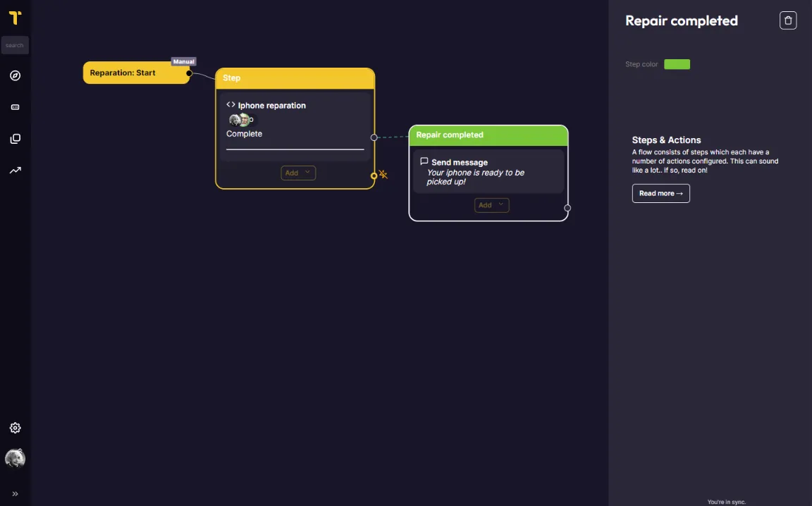Click the Manual trigger badge
Viewport: 812px width, 506px height.
(x=183, y=61)
